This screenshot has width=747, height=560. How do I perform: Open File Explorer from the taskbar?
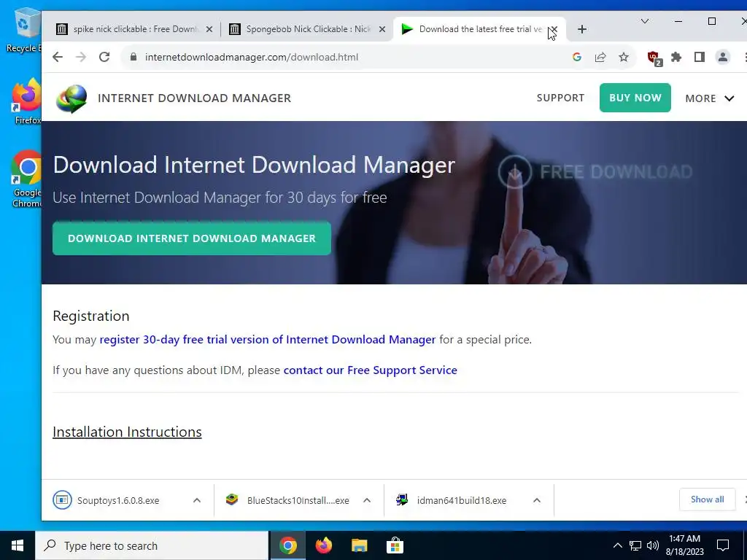point(359,545)
